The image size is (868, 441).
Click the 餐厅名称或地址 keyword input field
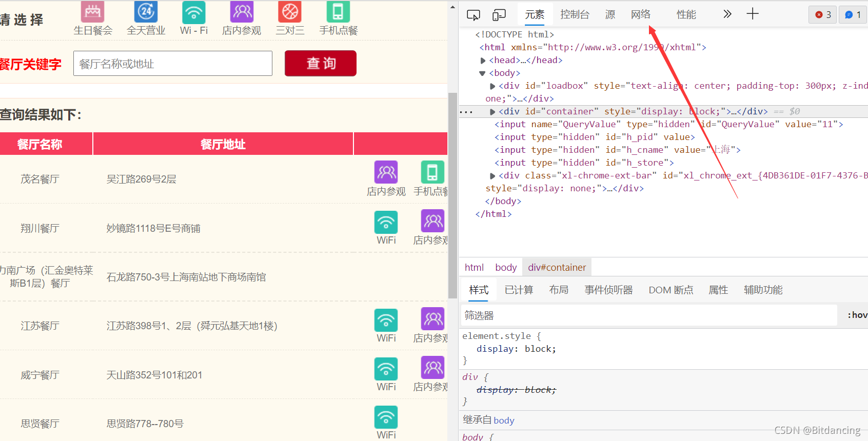(x=172, y=64)
